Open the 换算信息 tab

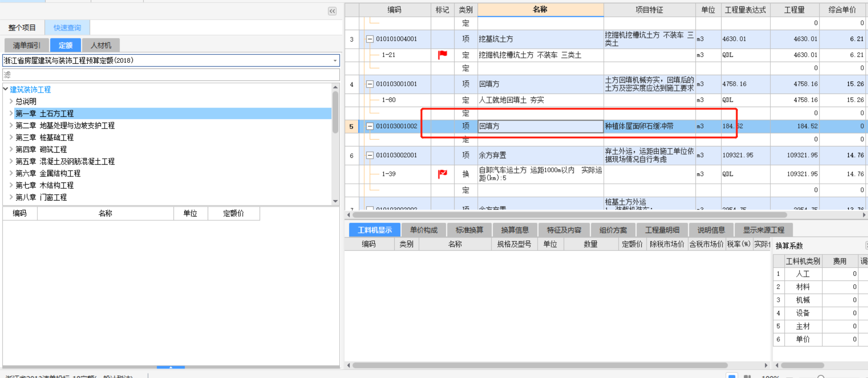point(515,230)
